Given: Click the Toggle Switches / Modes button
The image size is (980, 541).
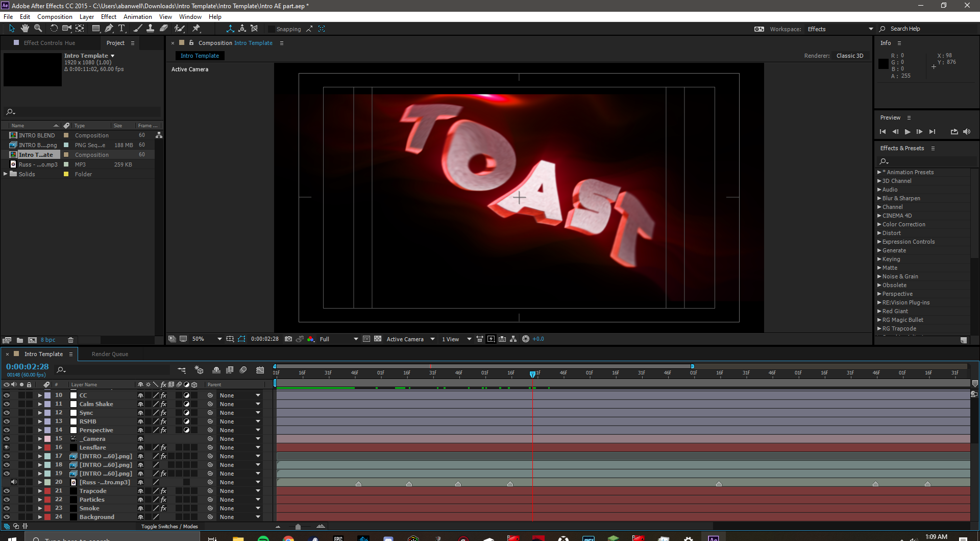Looking at the screenshot, I should [x=169, y=526].
